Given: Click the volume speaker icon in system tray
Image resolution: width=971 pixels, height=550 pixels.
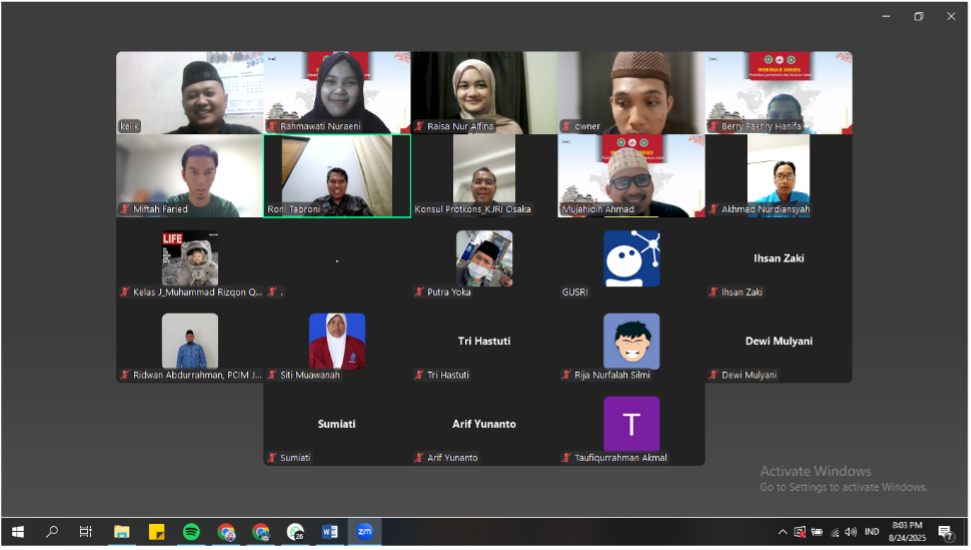Looking at the screenshot, I should [x=850, y=532].
